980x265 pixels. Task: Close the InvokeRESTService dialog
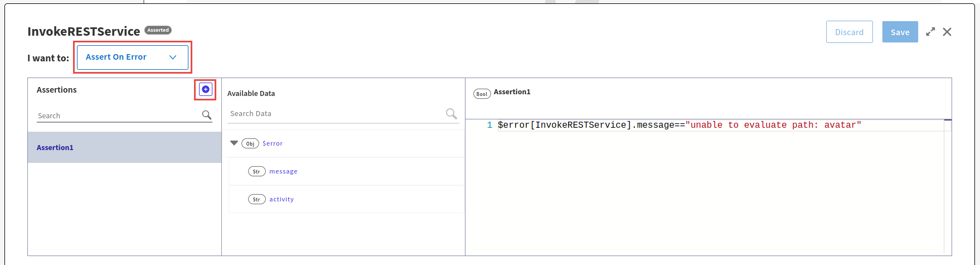[x=947, y=32]
